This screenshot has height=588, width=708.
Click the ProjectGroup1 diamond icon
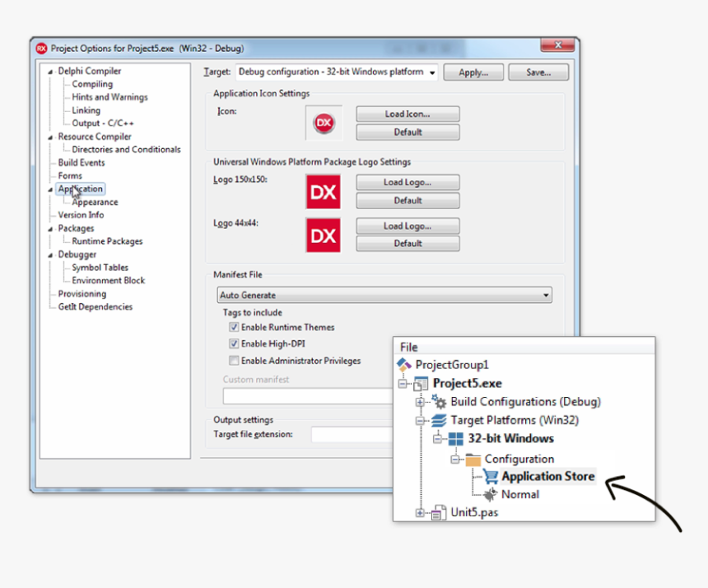pyautogui.click(x=403, y=363)
